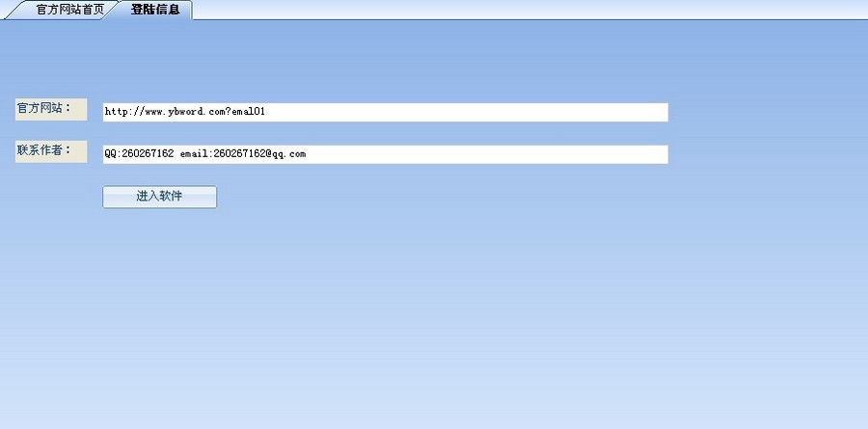868x429 pixels.
Task: Switch to the 官方网站首页 tab
Action: point(69,10)
